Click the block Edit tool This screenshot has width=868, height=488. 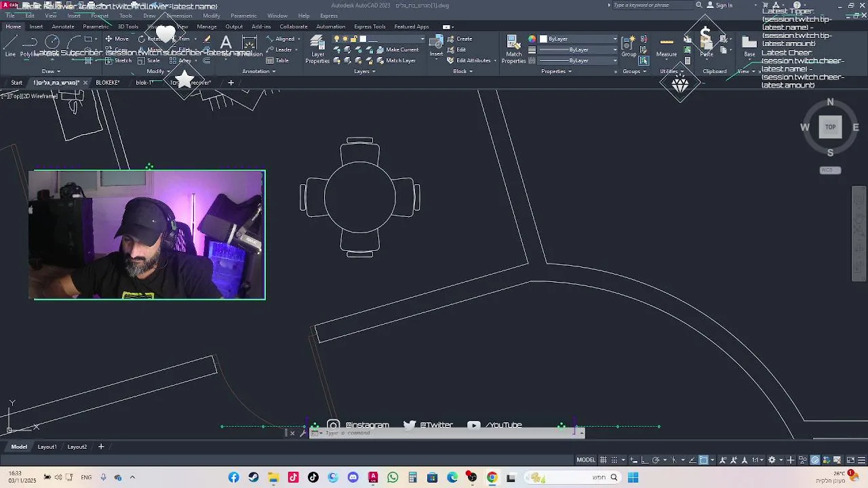click(x=457, y=49)
